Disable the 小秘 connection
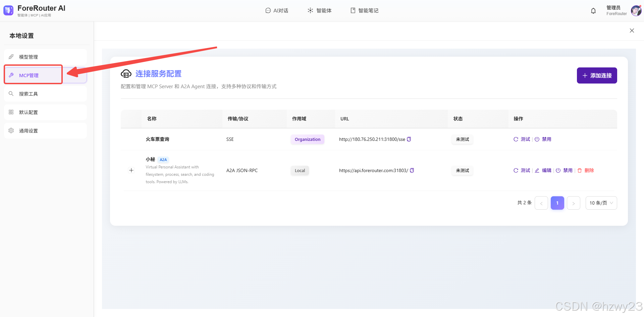The width and height of the screenshot is (644, 317). (564, 170)
